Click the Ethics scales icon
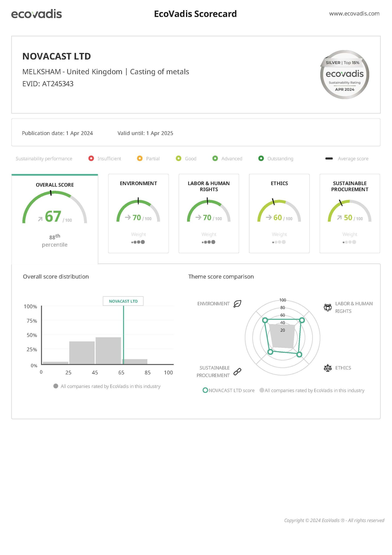Viewport: 392px width, 555px height. point(328,368)
